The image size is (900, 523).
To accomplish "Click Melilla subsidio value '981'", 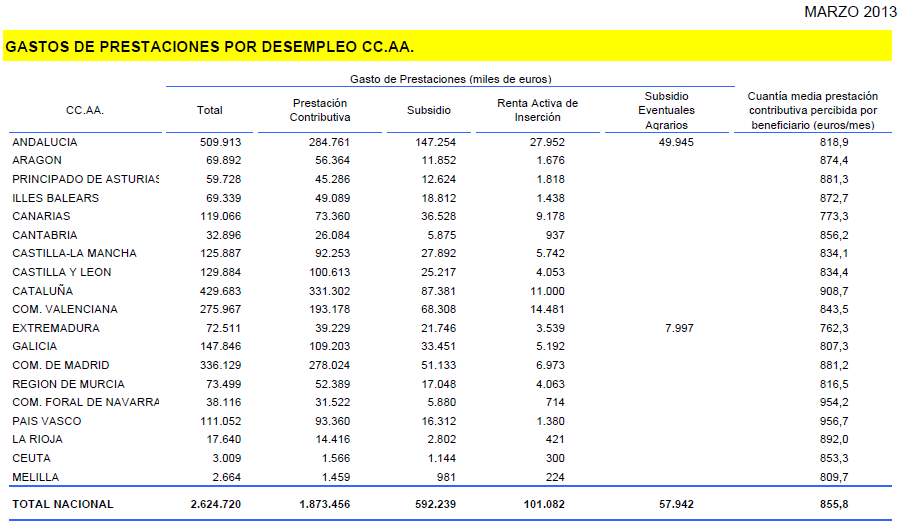I will coord(446,477).
